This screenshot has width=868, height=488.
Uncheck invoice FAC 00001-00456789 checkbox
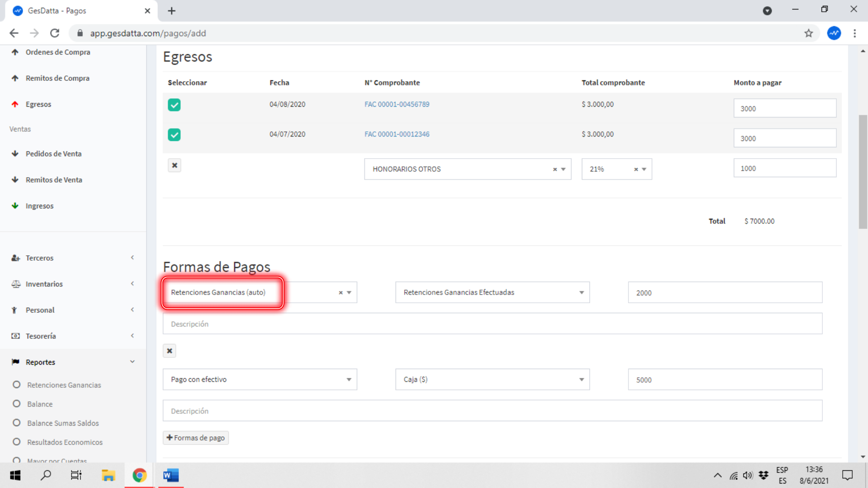pyautogui.click(x=174, y=105)
